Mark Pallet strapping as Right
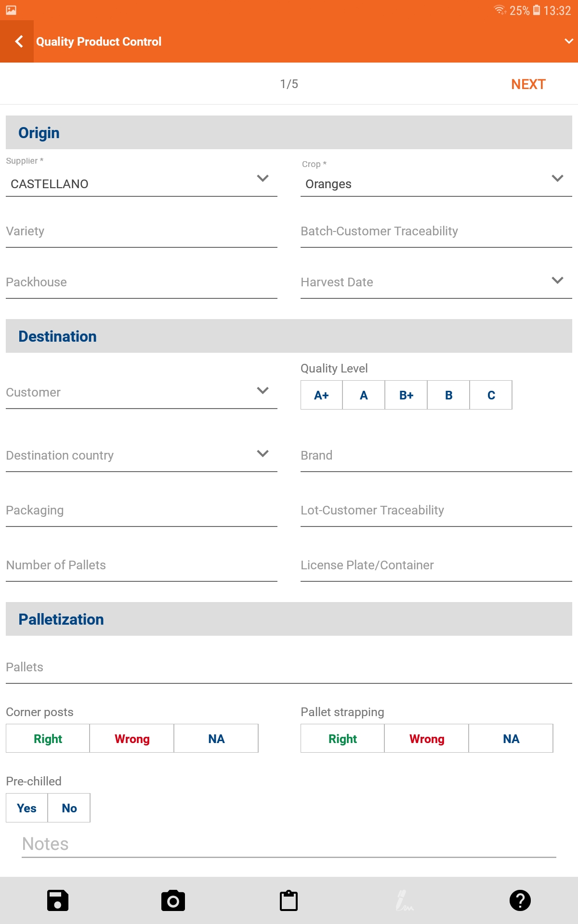 (342, 739)
